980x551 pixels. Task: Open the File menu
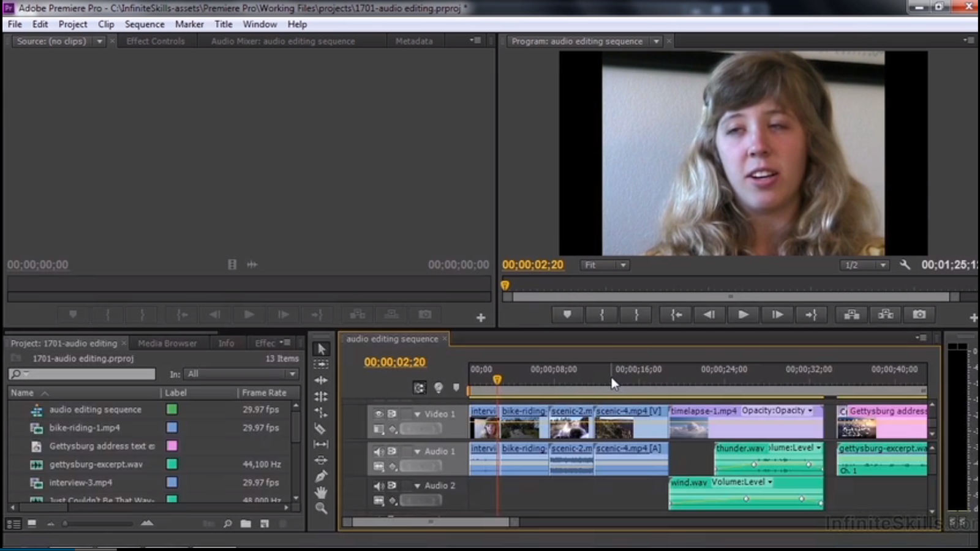point(15,24)
